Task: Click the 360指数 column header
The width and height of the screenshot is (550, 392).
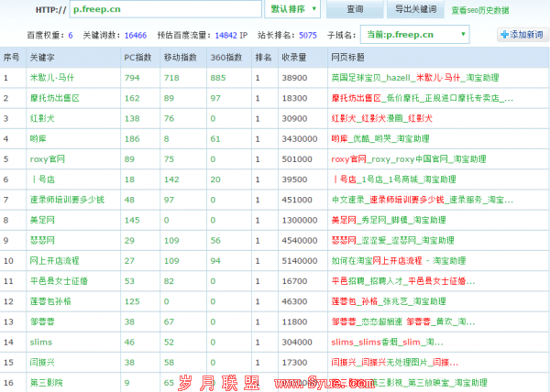Action: [226, 58]
